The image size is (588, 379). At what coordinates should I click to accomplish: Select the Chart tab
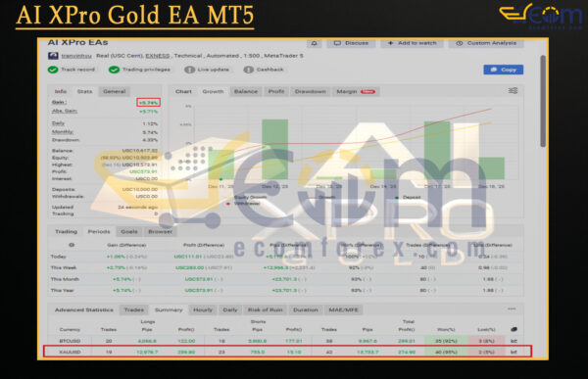pos(183,91)
